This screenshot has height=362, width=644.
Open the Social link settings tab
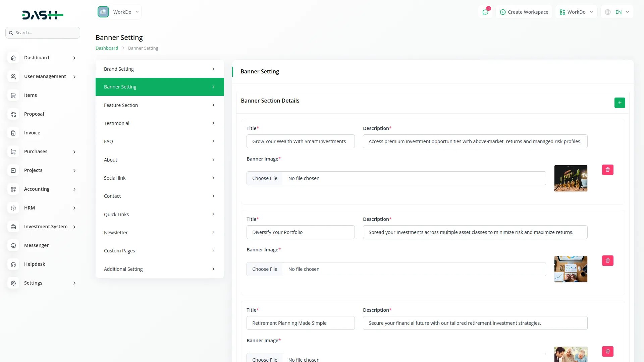tap(160, 178)
